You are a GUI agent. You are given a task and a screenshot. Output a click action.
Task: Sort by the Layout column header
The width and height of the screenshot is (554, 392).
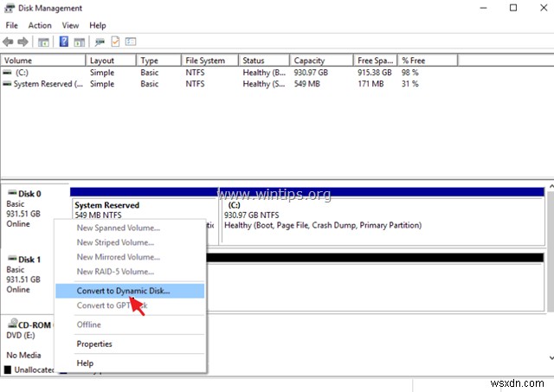click(x=111, y=61)
